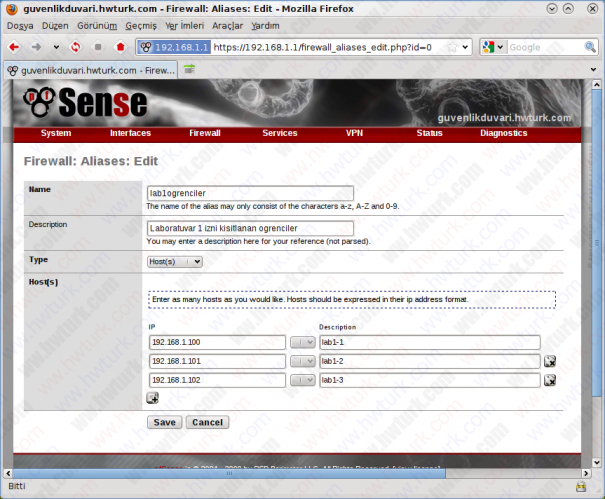This screenshot has height=499, width=605.
Task: Open the Firewall navigation menu
Action: pos(205,133)
